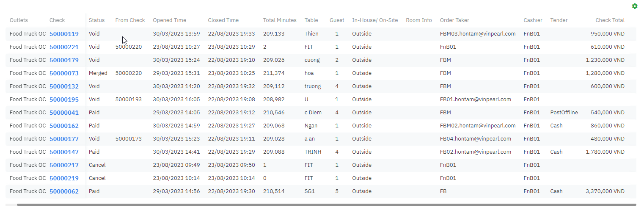This screenshot has height=210, width=644.
Task: Click the horizontal scrollbar at bottom
Action: coord(326,205)
